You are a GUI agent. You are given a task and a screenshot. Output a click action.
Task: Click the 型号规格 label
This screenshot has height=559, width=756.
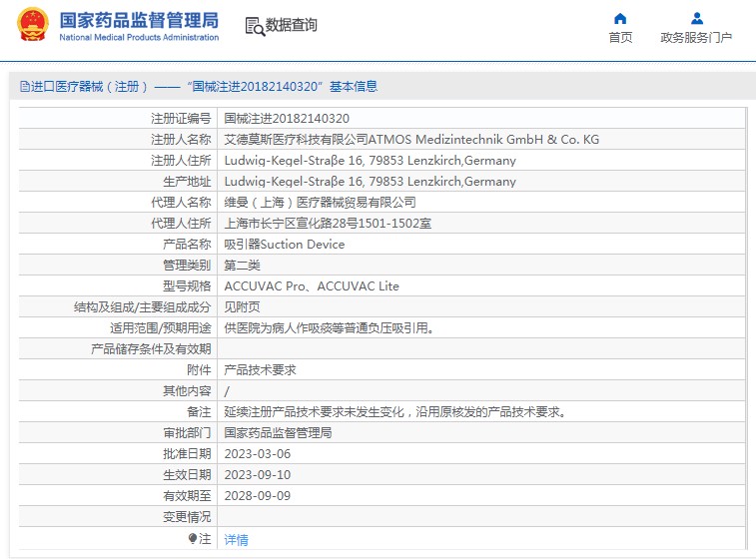click(x=187, y=286)
